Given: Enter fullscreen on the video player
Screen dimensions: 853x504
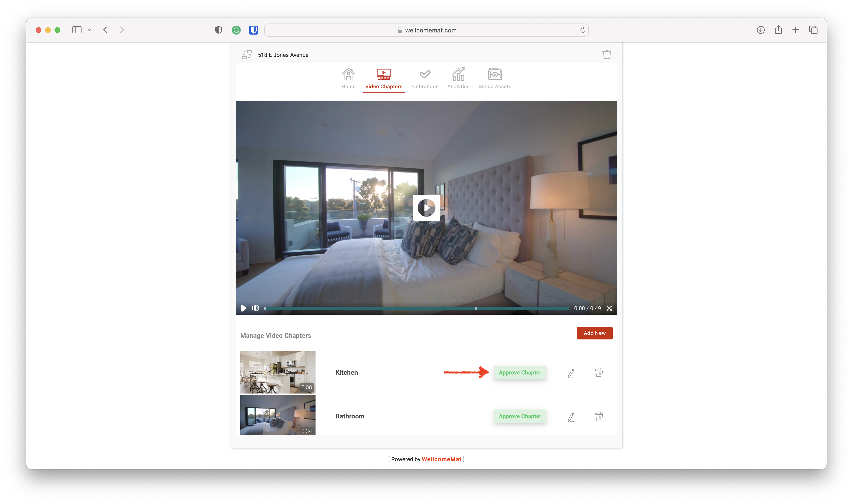Looking at the screenshot, I should point(609,308).
